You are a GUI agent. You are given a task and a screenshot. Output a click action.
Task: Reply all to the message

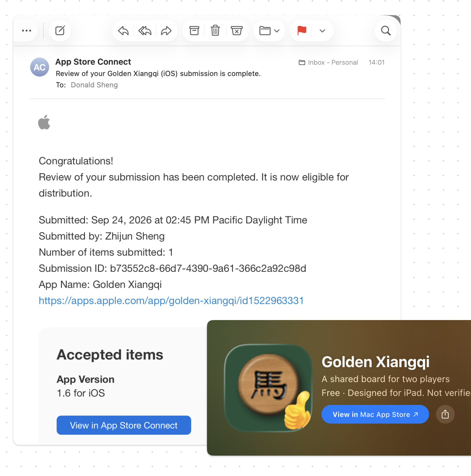pyautogui.click(x=145, y=31)
